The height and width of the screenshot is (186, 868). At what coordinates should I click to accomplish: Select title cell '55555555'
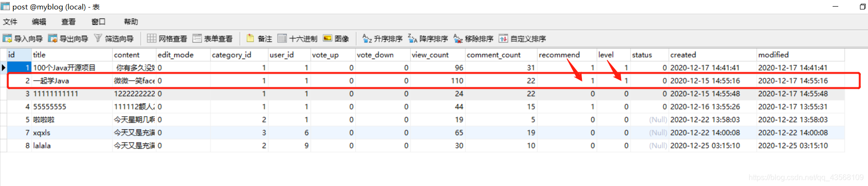tap(72, 107)
